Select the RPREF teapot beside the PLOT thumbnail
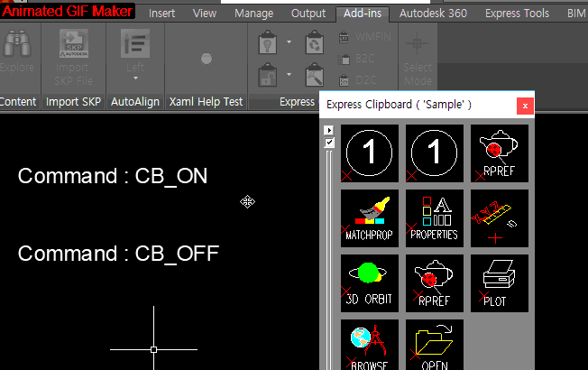 435,283
